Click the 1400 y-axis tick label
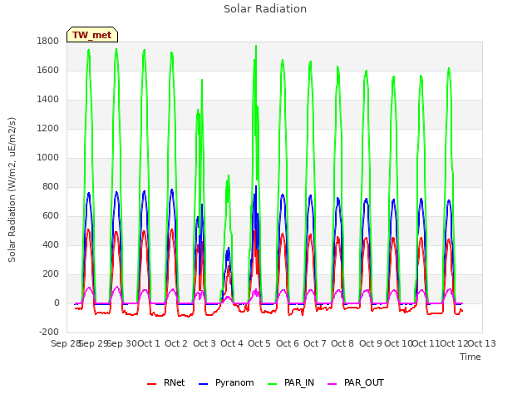532x399 pixels. click(x=48, y=100)
